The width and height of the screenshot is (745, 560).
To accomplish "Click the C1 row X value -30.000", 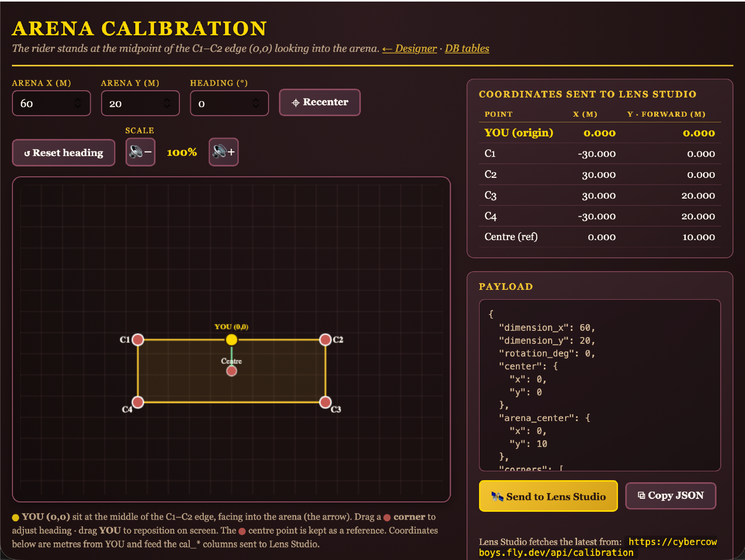I will [597, 154].
